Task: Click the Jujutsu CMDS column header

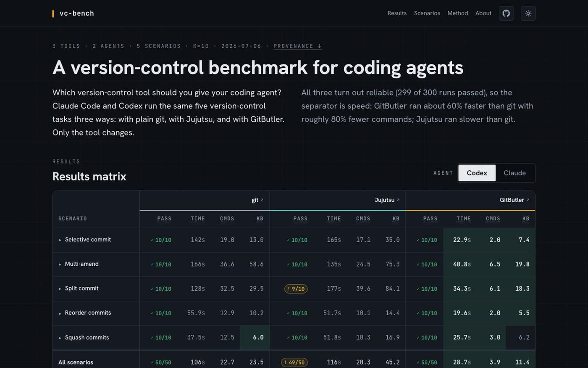Action: click(363, 219)
